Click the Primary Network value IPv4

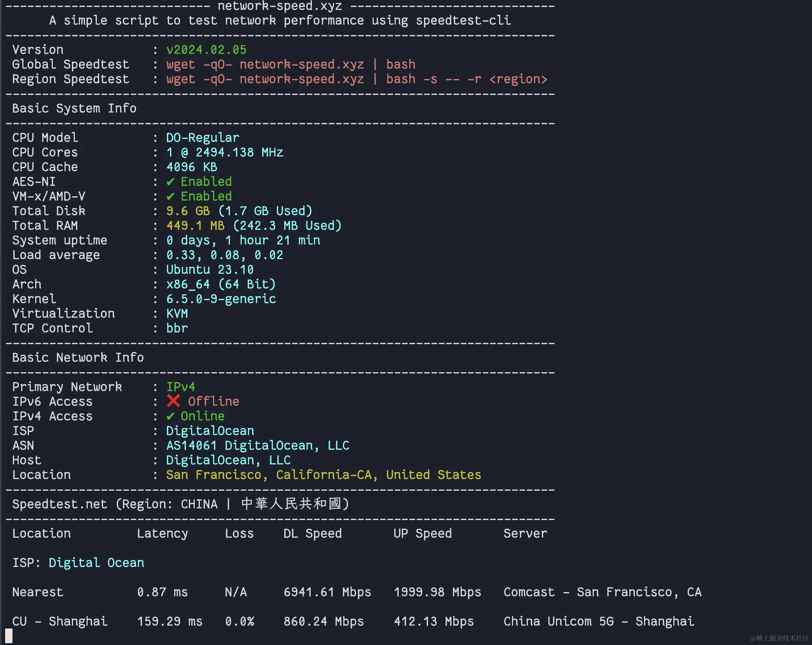click(181, 387)
